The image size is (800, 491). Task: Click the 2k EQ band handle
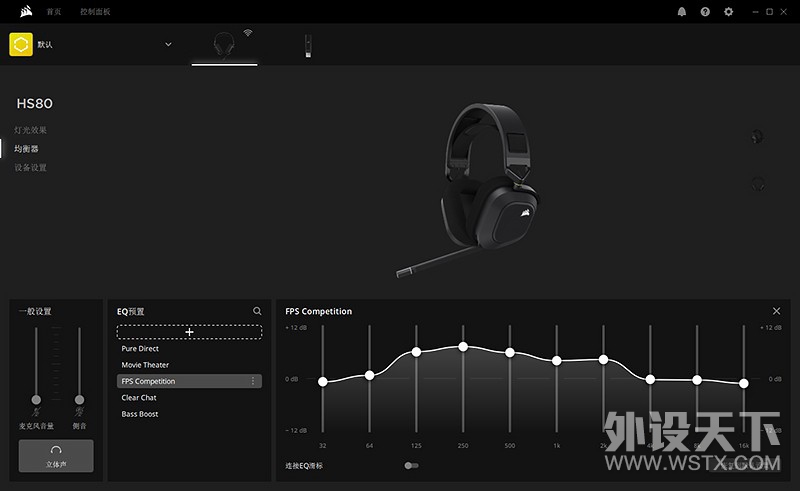click(604, 359)
